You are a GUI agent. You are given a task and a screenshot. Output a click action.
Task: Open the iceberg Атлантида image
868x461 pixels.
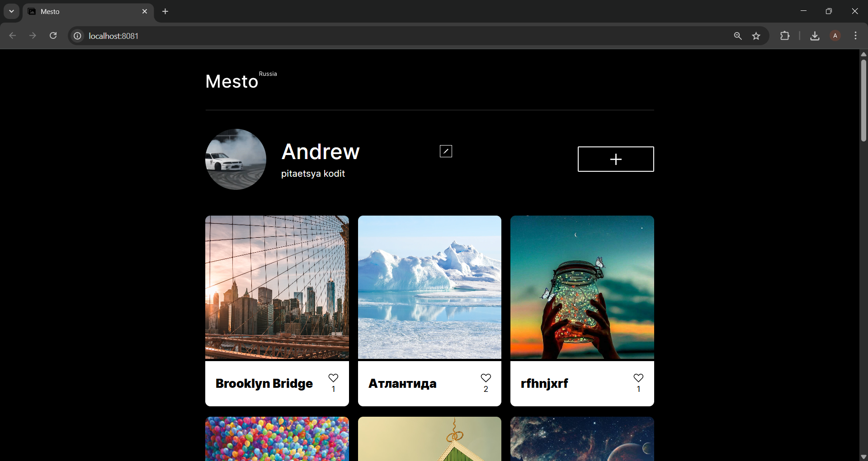coord(429,287)
